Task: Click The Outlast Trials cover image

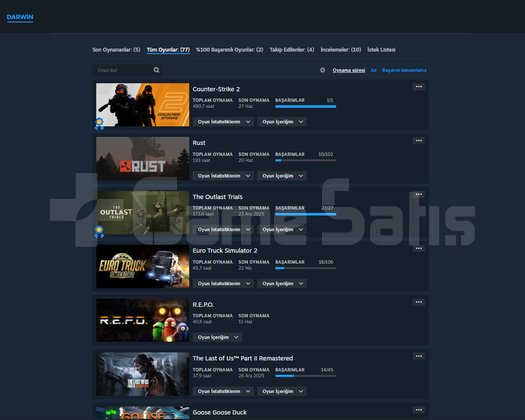Action: click(143, 213)
